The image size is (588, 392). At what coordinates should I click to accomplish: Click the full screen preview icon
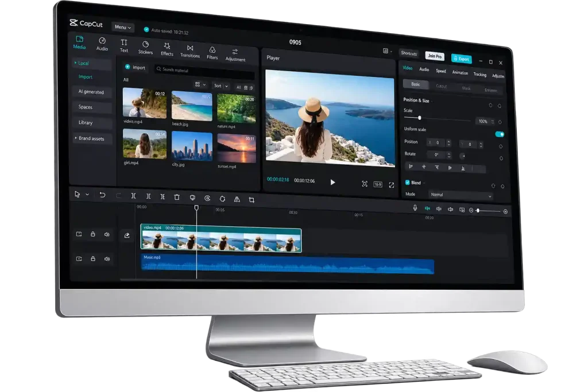tap(392, 185)
